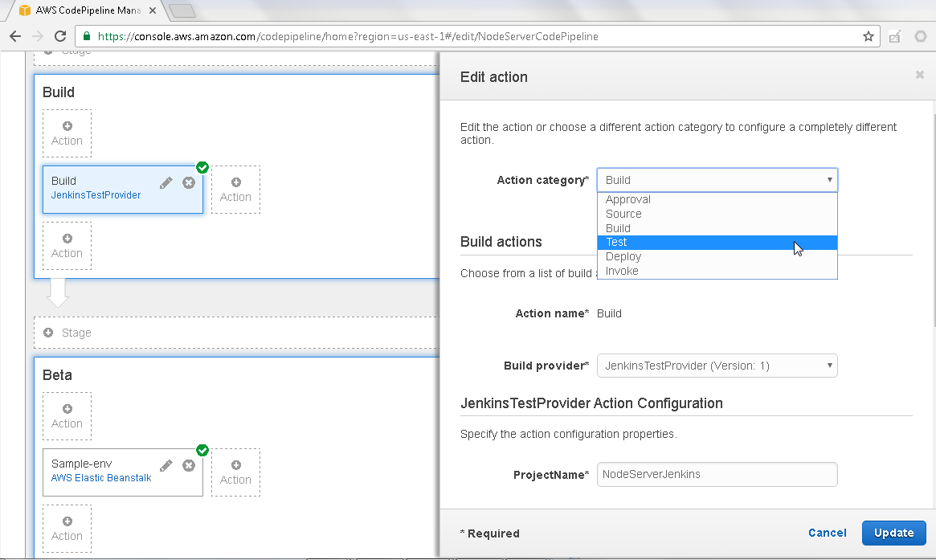Click the Action name value 'Build'
This screenshot has height=560, width=936.
(609, 314)
